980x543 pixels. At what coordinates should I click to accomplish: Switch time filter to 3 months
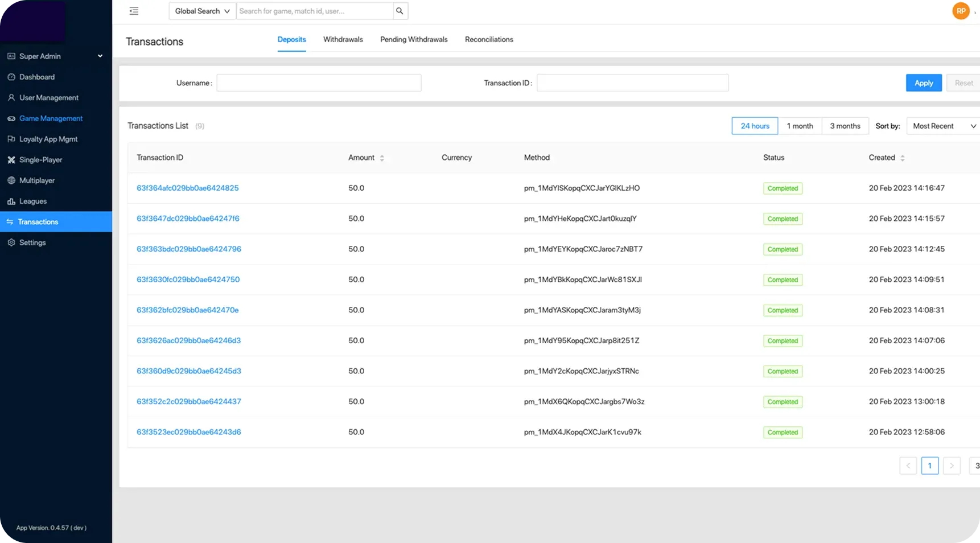coord(845,126)
